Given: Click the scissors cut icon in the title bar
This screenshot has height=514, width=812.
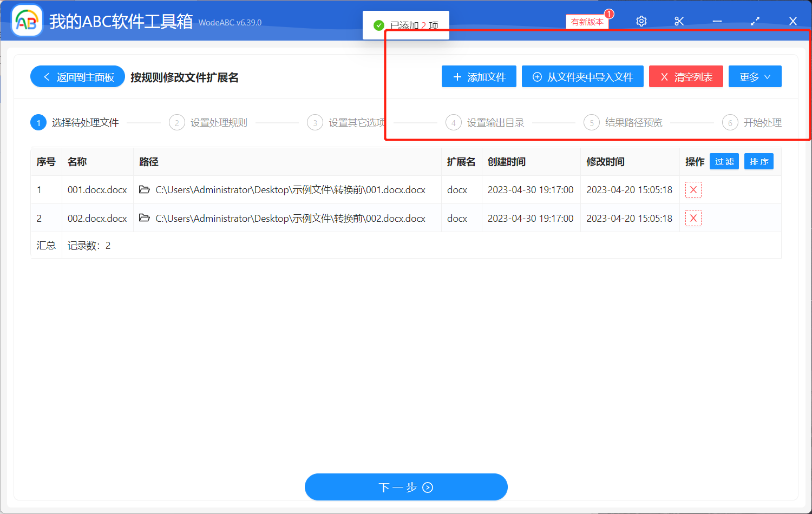Looking at the screenshot, I should pos(679,21).
